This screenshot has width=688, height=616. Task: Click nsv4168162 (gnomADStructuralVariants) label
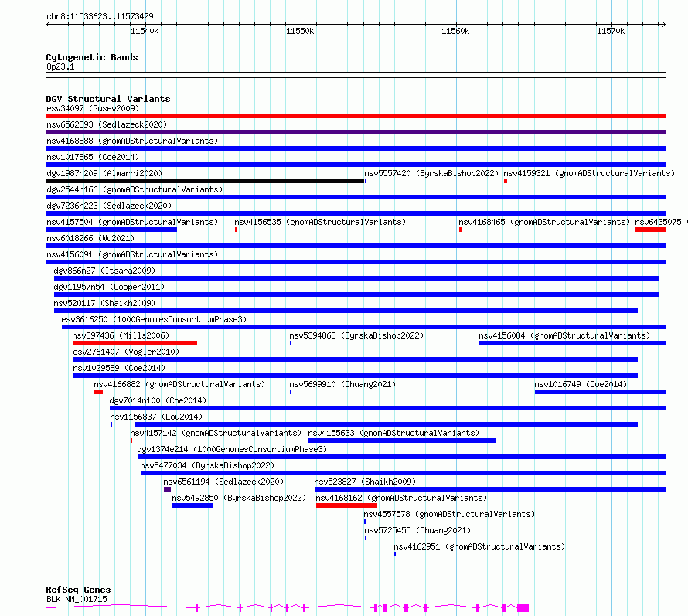[x=401, y=498]
